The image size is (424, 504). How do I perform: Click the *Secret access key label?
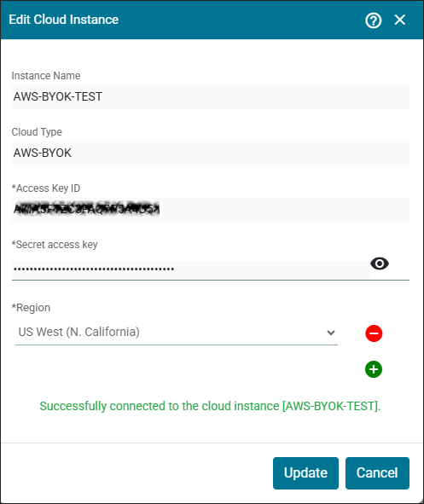tap(55, 245)
